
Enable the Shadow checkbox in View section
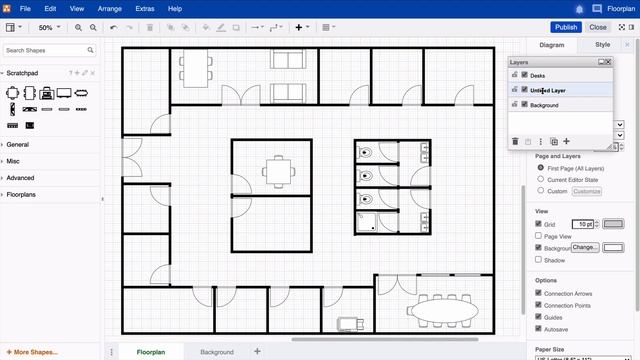pyautogui.click(x=538, y=260)
